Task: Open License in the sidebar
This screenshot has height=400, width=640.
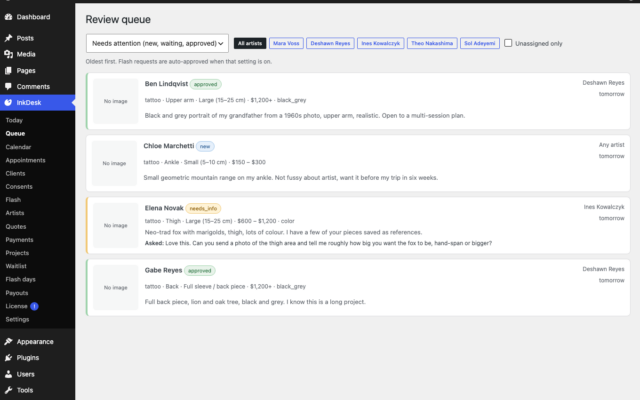Action: click(16, 306)
